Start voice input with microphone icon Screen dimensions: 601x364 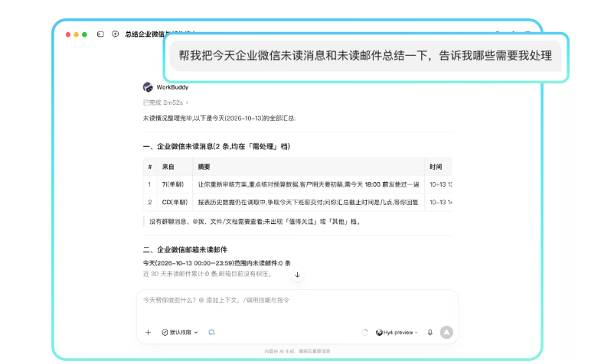point(430,332)
